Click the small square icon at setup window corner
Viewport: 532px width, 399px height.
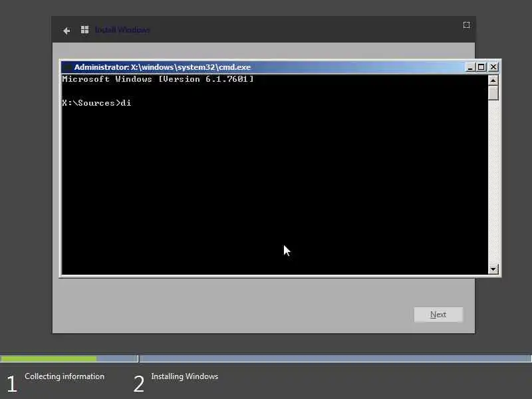(x=467, y=25)
